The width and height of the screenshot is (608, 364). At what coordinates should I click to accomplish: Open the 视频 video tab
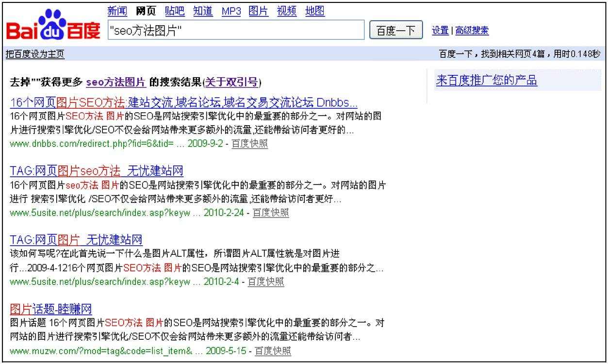287,11
